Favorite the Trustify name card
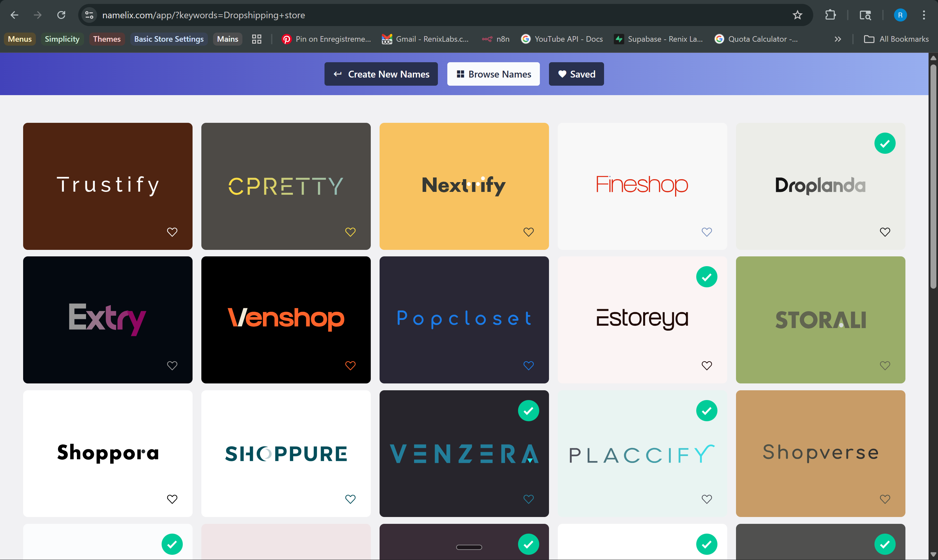 (x=172, y=232)
